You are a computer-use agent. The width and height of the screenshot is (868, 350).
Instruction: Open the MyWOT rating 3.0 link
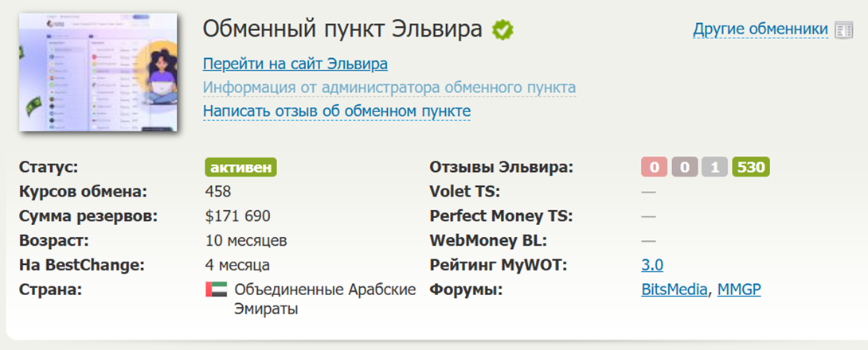coord(652,265)
